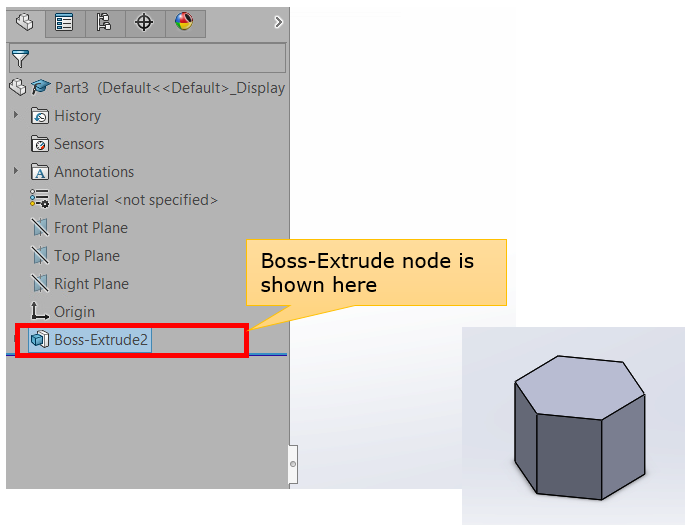Image resolution: width=690 pixels, height=531 pixels.
Task: Select the Front Plane label
Action: 91,228
